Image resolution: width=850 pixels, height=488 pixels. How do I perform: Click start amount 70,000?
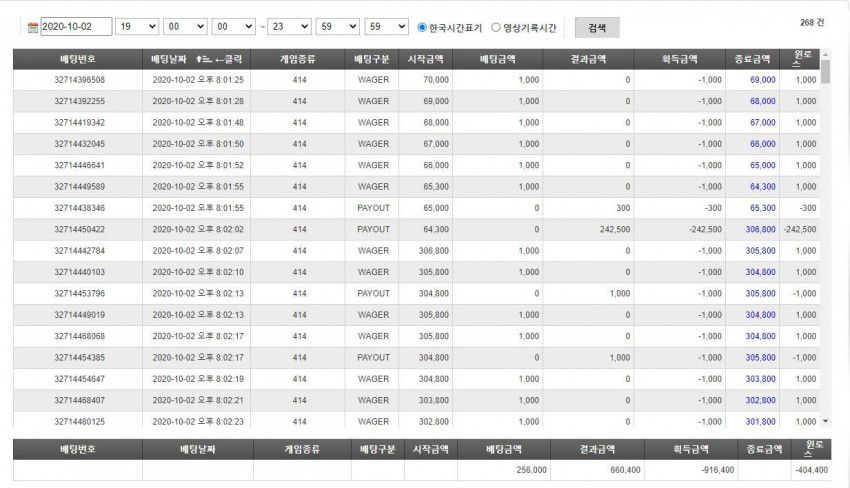[436, 80]
